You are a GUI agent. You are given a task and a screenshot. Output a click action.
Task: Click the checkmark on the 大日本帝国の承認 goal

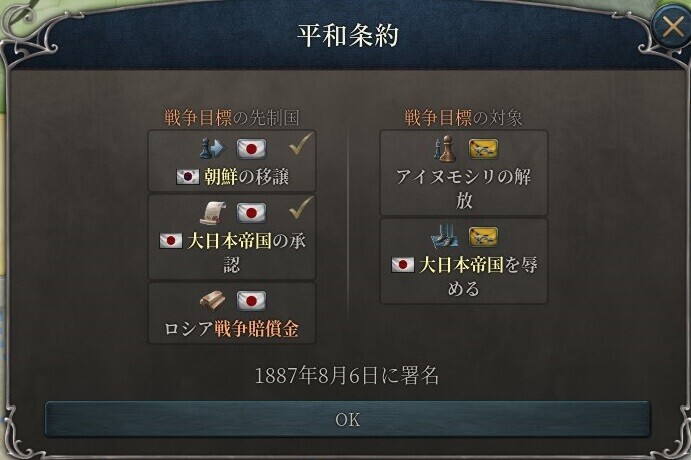301,208
